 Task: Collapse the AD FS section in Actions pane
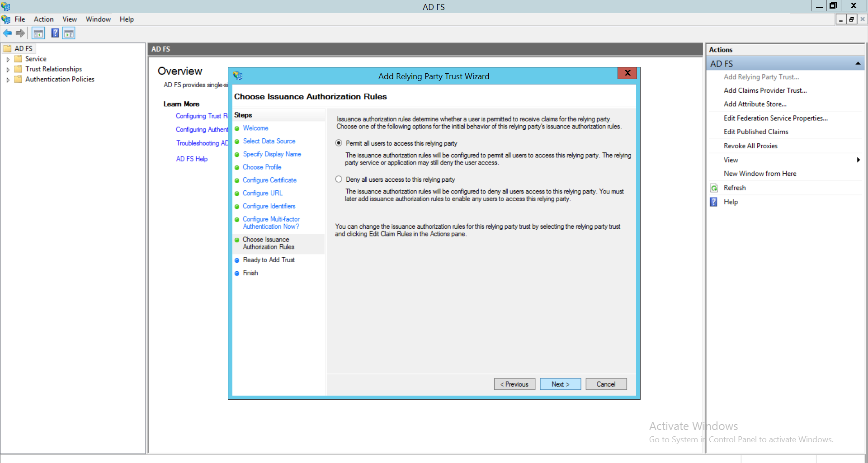(858, 63)
